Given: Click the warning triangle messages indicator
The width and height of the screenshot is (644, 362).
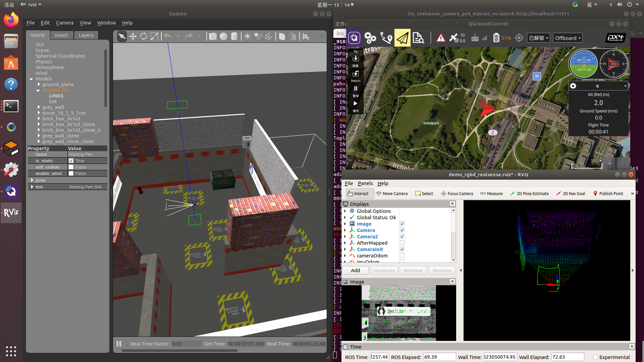Looking at the screenshot, I should coord(441,38).
